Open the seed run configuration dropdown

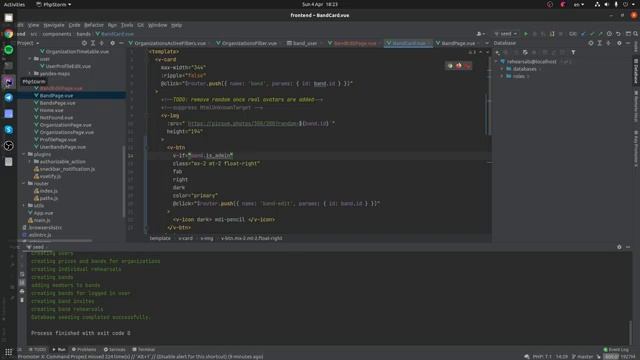(x=506, y=34)
